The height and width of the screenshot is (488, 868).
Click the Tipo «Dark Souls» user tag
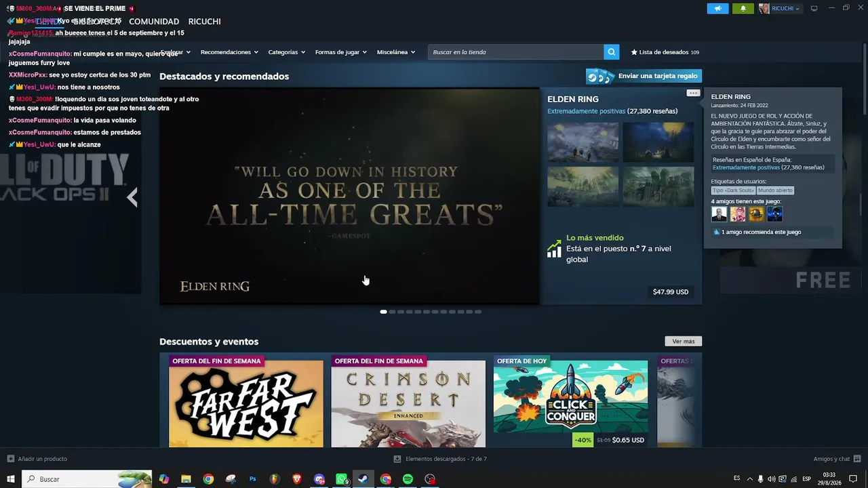click(x=733, y=190)
